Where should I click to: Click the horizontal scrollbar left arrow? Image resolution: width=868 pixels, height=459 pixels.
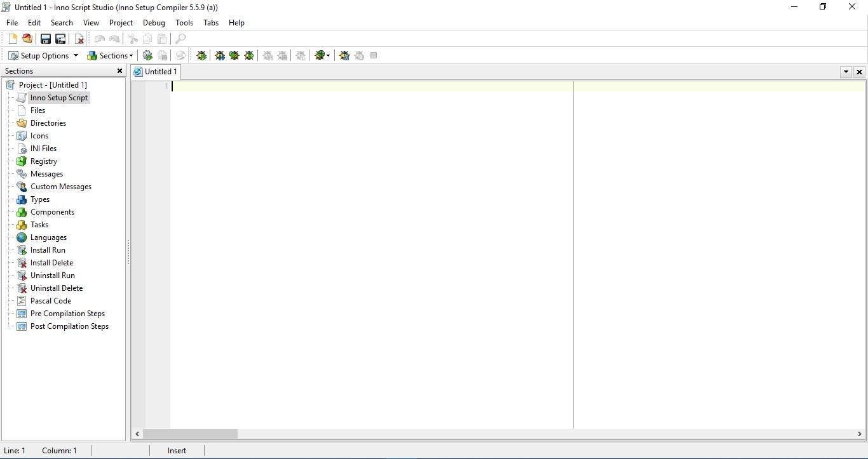point(137,434)
